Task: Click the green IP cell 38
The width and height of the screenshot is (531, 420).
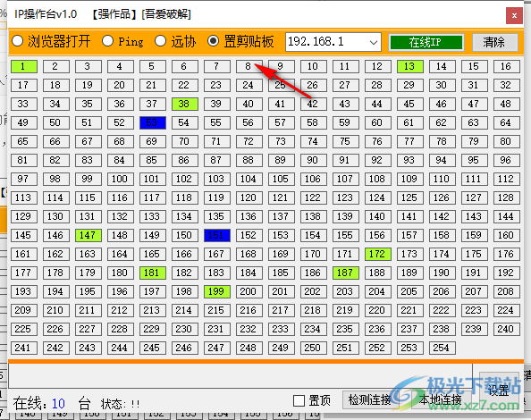Action: point(184,104)
